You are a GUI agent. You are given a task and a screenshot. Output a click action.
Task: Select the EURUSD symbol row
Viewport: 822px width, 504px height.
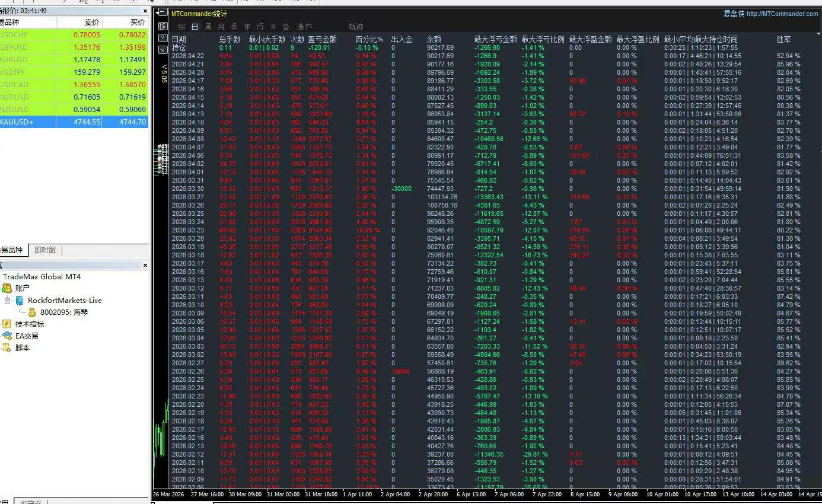click(x=74, y=60)
